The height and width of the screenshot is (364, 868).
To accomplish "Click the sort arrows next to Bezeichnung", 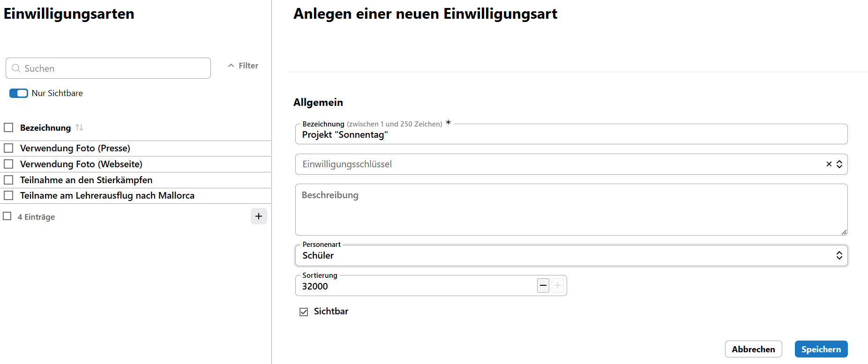I will pos(79,127).
